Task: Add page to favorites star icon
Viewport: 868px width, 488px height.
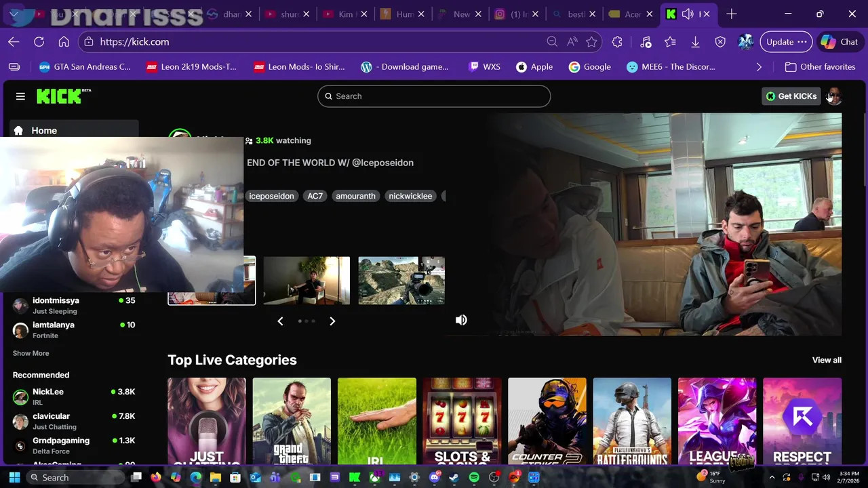Action: coord(591,42)
